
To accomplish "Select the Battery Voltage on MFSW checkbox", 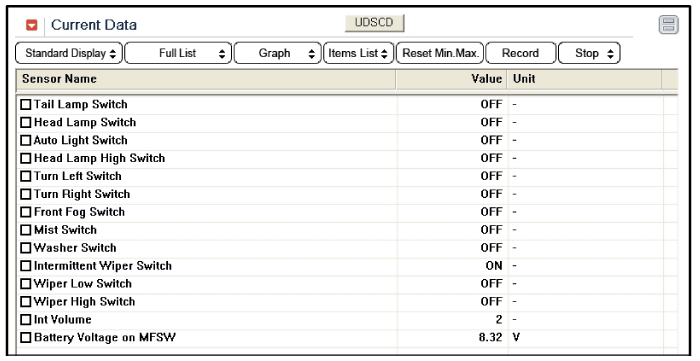I will [x=26, y=338].
